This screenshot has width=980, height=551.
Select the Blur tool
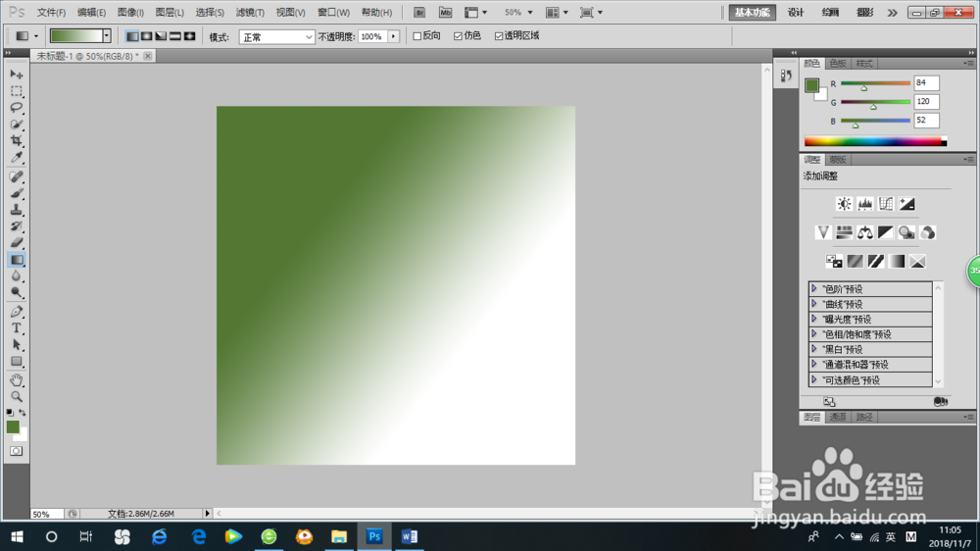[x=17, y=276]
